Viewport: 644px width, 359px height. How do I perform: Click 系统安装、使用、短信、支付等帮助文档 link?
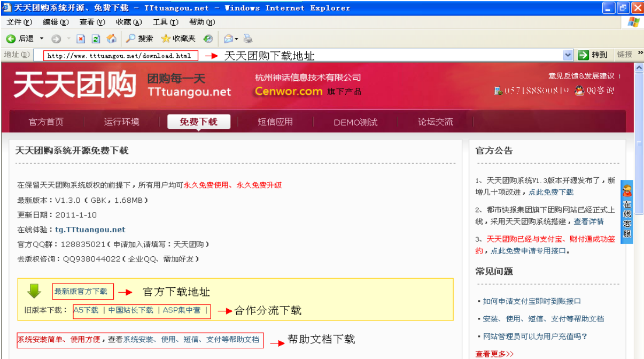(x=191, y=340)
